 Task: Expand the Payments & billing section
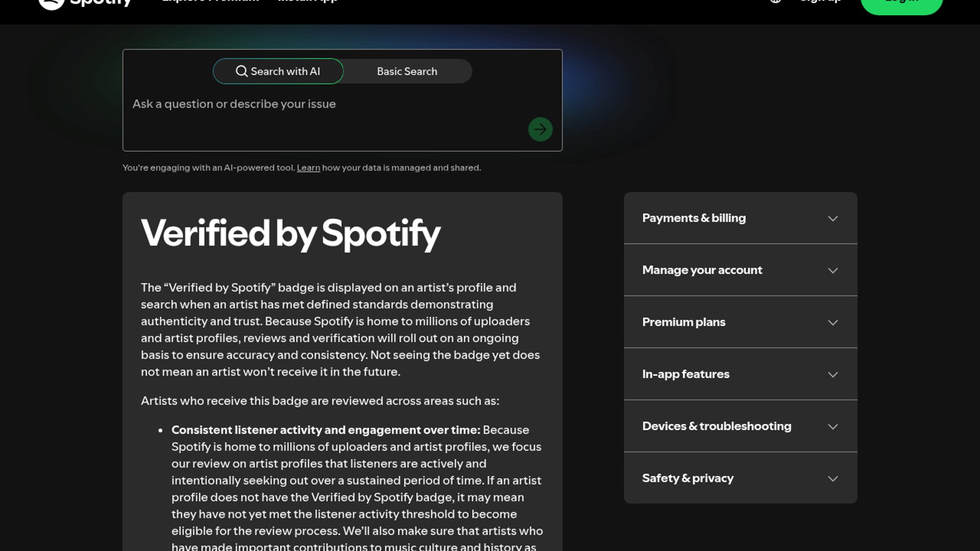[x=740, y=218]
